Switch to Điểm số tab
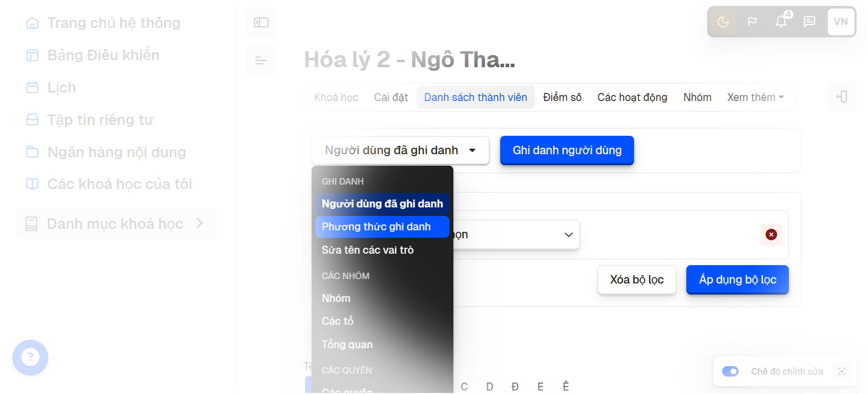 [x=562, y=98]
